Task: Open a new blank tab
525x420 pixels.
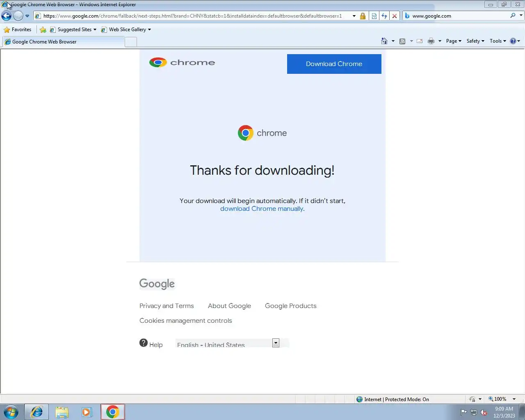Action: (131, 42)
